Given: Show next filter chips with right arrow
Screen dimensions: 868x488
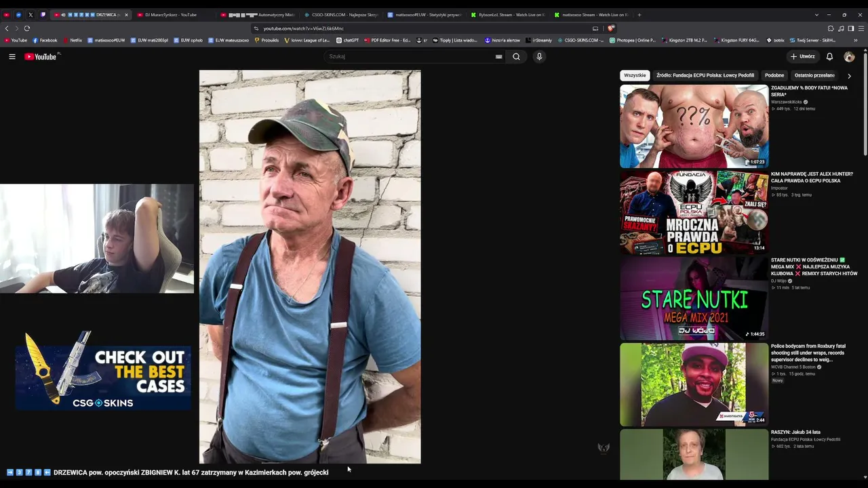Looking at the screenshot, I should click(x=849, y=76).
